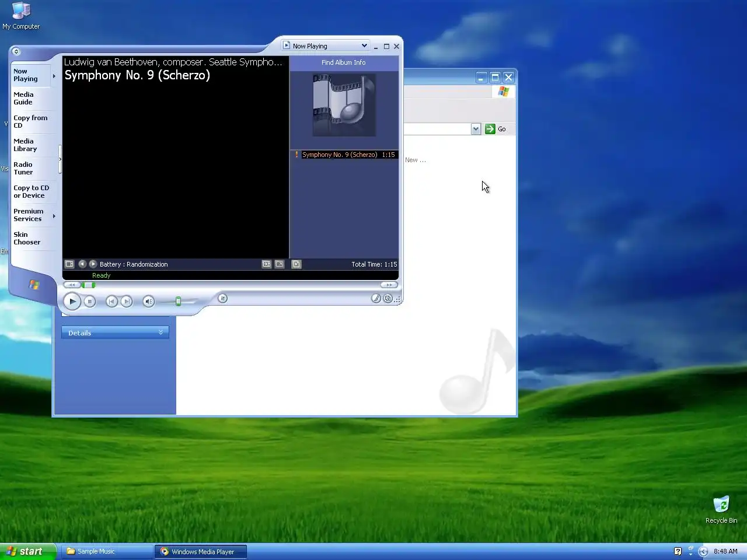Viewport: 747px width, 560px height.
Task: Adjust the volume slider handle
Action: (x=179, y=302)
